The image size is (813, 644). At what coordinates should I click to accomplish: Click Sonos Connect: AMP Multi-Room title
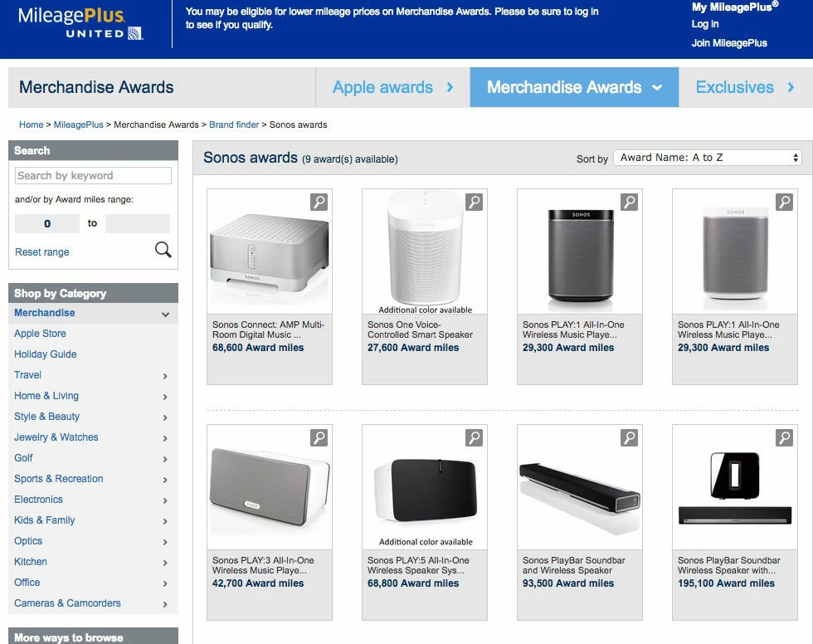268,329
